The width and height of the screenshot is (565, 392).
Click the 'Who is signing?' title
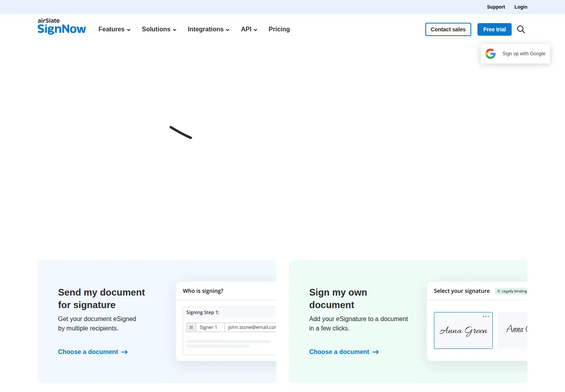[x=203, y=291]
